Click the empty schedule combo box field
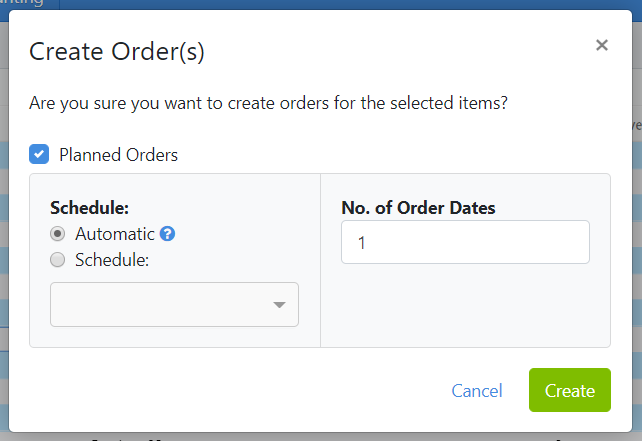 (160, 305)
